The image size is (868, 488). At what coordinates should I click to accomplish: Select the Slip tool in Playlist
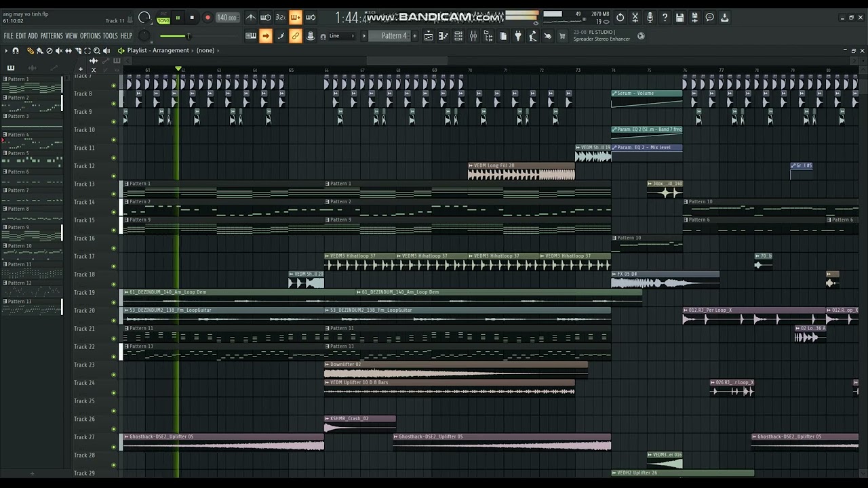coord(68,51)
